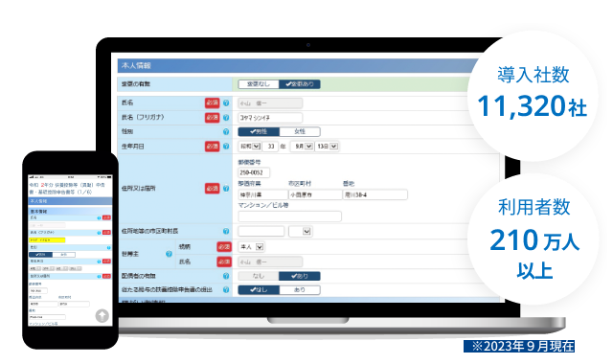Tap the 本人情報 header on the phone
Viewport: 613px width, 364px height.
point(70,201)
